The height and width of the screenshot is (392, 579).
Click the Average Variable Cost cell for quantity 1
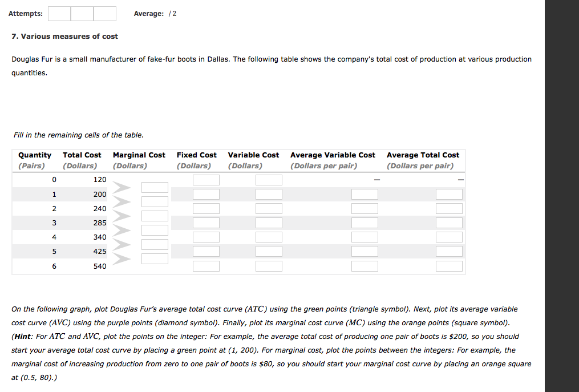pos(363,194)
